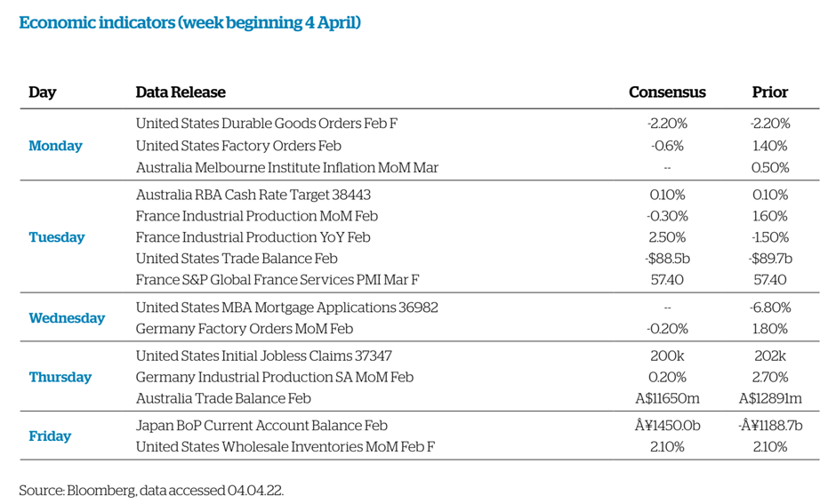Click the 'Prior' column header
This screenshot has width=836, height=504.
tap(769, 92)
